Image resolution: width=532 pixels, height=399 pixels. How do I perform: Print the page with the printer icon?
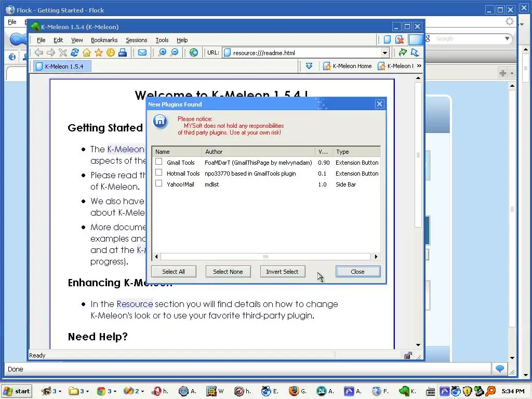pyautogui.click(x=123, y=52)
